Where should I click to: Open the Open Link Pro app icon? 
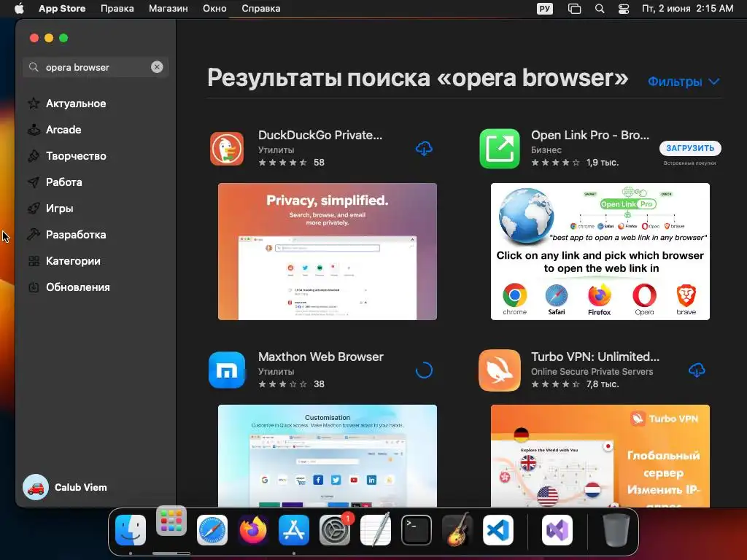point(499,149)
